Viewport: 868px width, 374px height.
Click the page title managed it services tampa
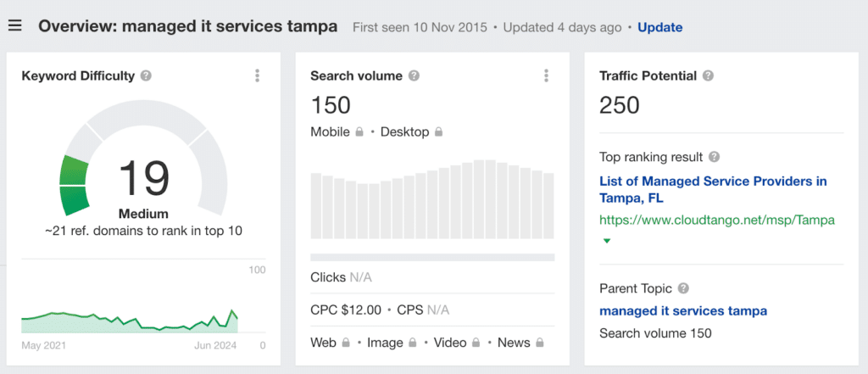pos(187,26)
